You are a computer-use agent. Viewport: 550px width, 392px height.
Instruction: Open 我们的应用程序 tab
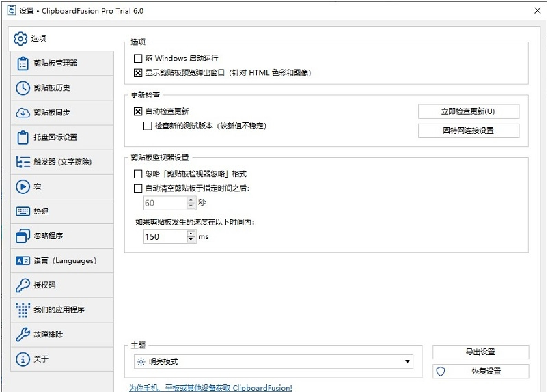pyautogui.click(x=62, y=309)
